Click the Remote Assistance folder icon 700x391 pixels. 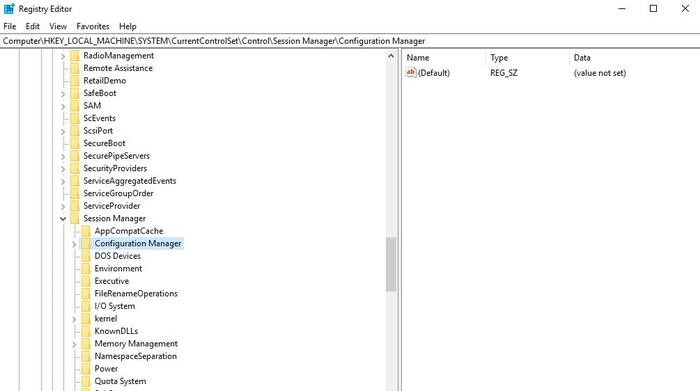[75, 68]
